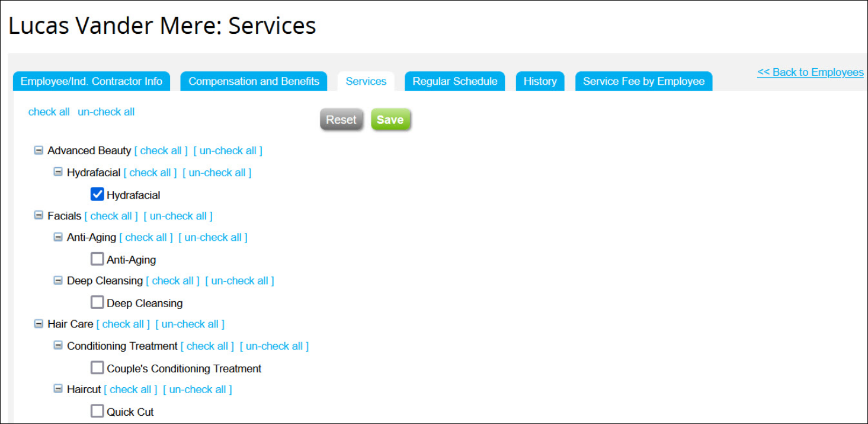Image resolution: width=868 pixels, height=424 pixels.
Task: Check all in Hydrafacial subcategory
Action: coord(150,173)
